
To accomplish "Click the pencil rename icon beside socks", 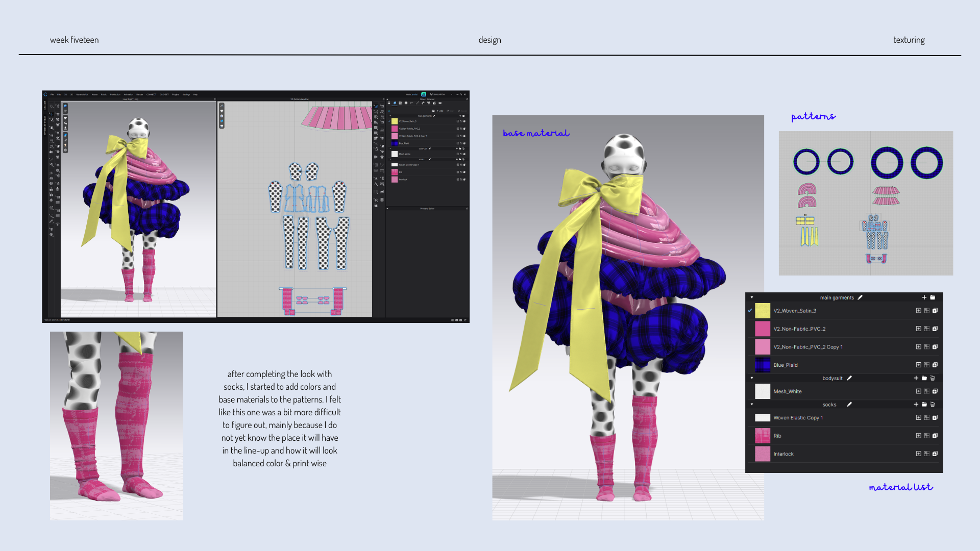I will [849, 404].
